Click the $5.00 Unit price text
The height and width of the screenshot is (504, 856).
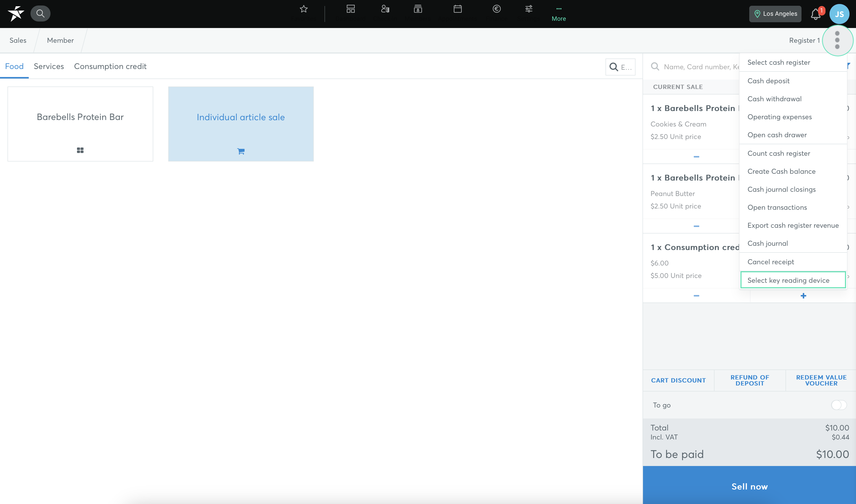676,276
